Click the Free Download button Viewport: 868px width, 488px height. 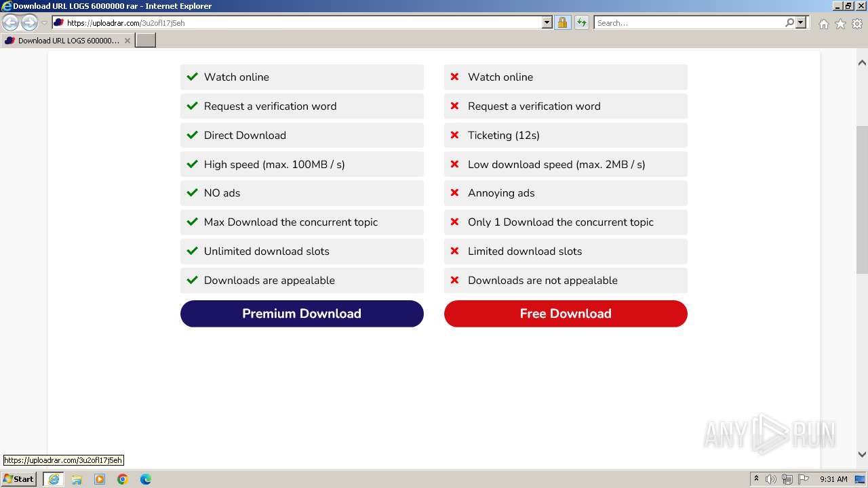click(x=566, y=314)
